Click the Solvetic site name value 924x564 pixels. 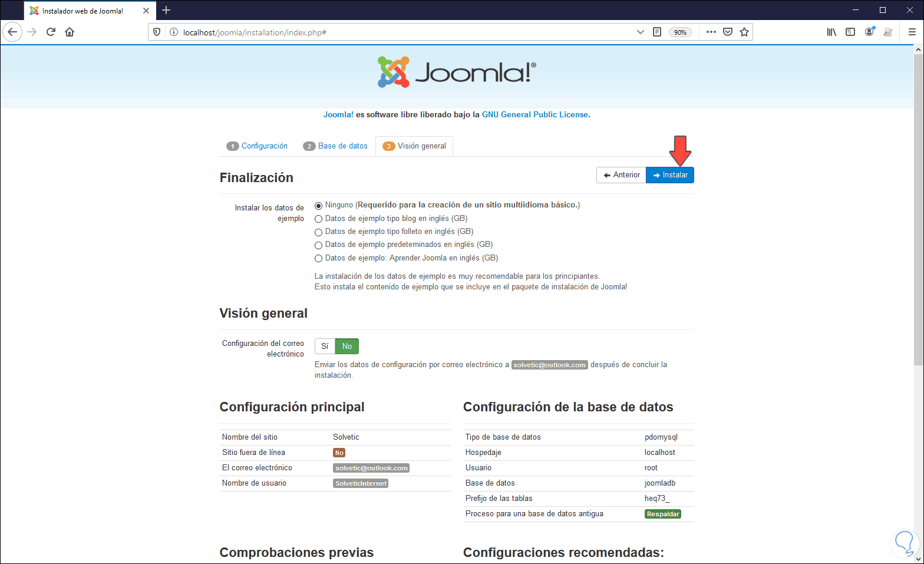(x=346, y=437)
